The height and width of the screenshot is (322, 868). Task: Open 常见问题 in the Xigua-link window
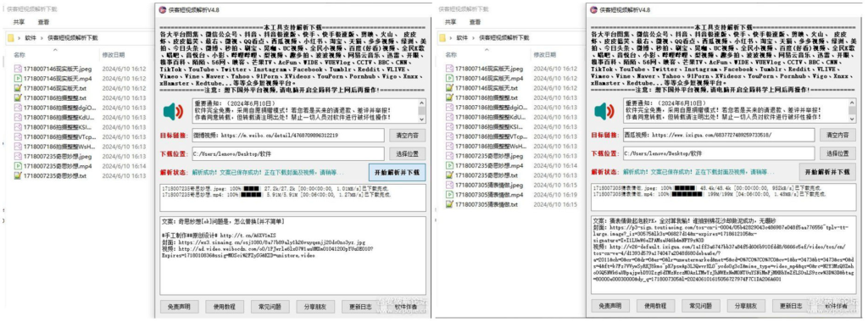[700, 306]
